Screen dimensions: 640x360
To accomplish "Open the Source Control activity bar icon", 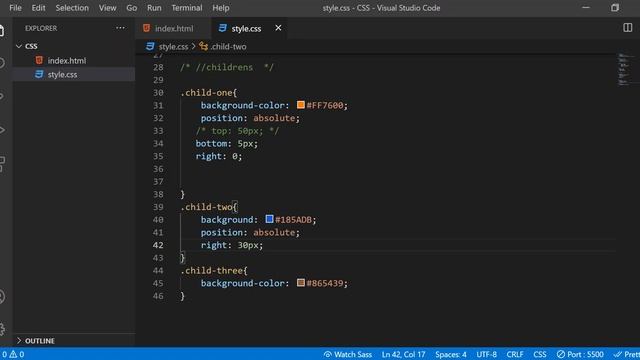I will [x=2, y=97].
